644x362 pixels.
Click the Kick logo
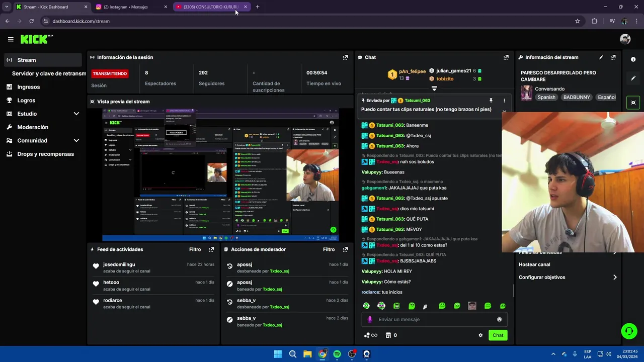click(36, 39)
